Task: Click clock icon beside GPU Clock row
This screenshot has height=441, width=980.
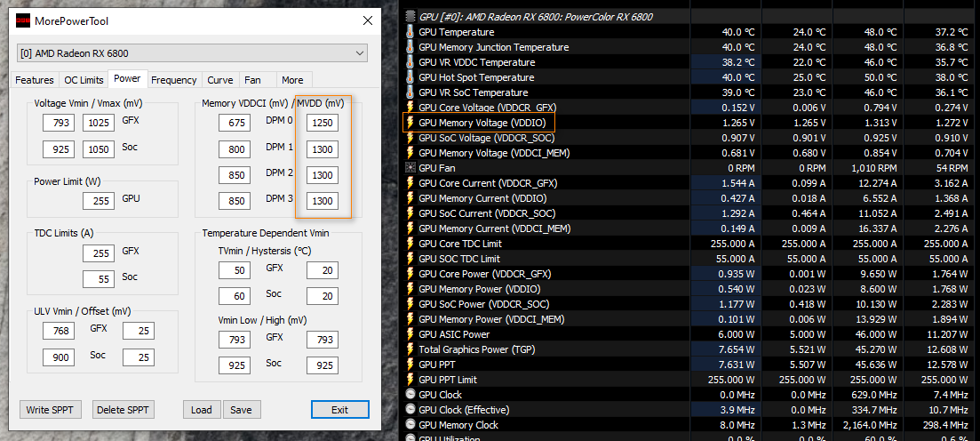Action: click(410, 395)
